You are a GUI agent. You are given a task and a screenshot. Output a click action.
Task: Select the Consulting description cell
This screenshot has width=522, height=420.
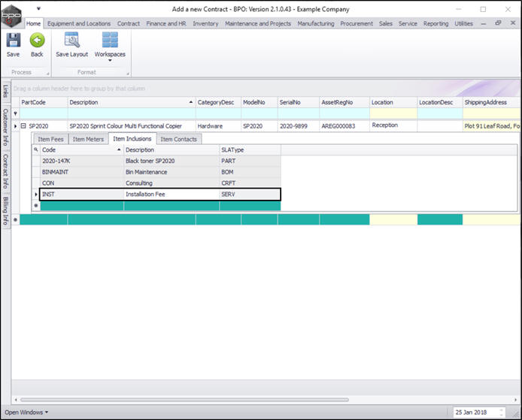171,183
